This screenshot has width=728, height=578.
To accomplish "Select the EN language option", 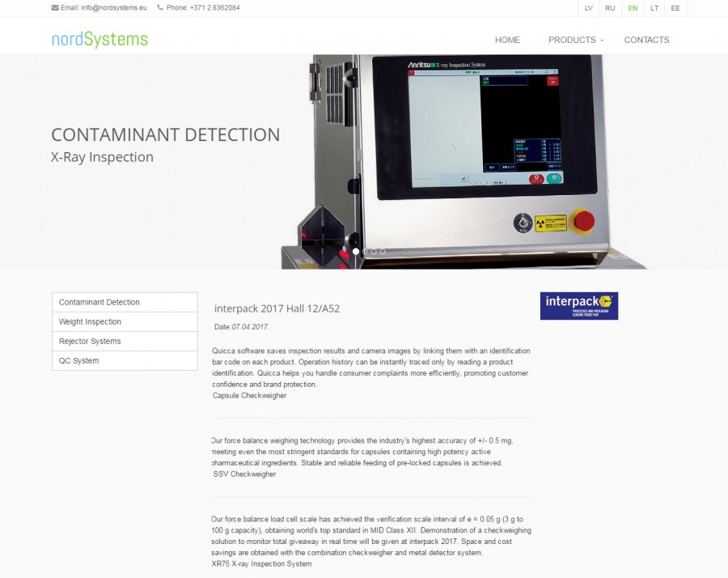I will click(x=633, y=8).
